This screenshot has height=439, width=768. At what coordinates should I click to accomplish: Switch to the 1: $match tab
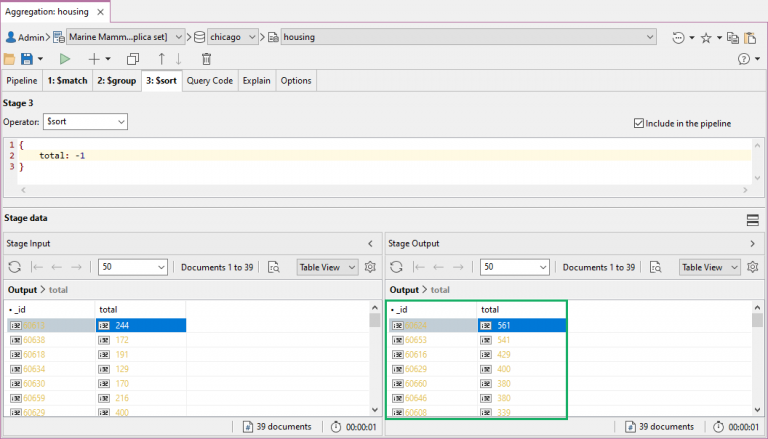coord(66,80)
